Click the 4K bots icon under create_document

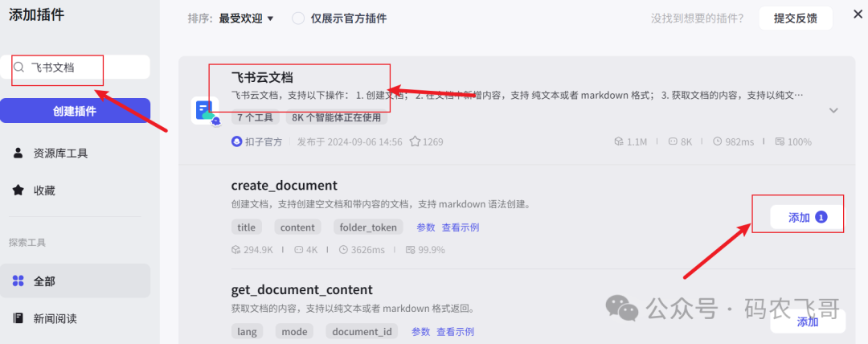(x=299, y=250)
